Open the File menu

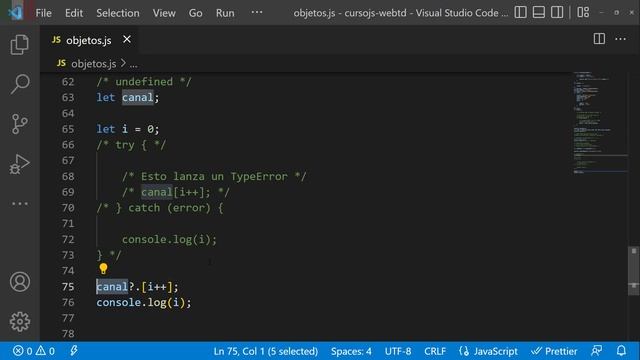43,13
